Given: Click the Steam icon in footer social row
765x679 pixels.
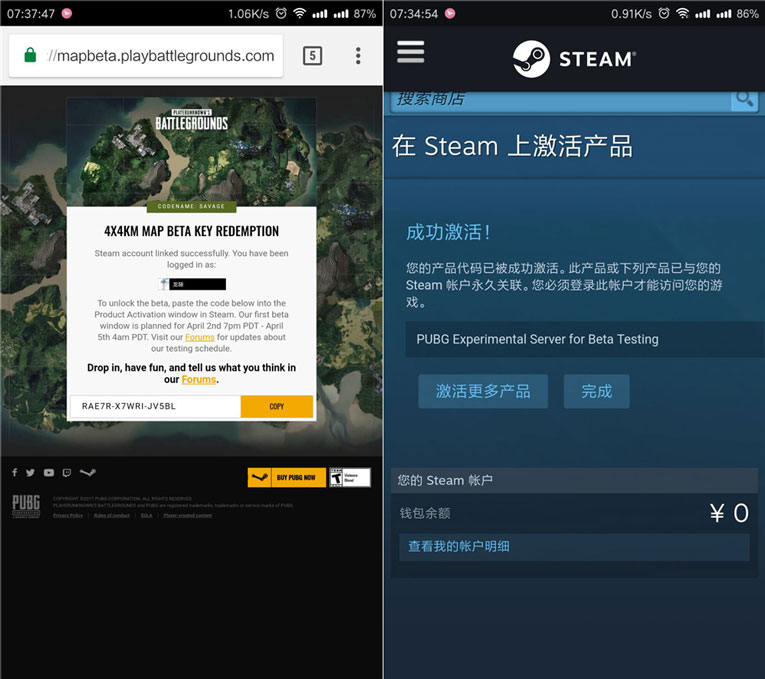Looking at the screenshot, I should point(88,473).
